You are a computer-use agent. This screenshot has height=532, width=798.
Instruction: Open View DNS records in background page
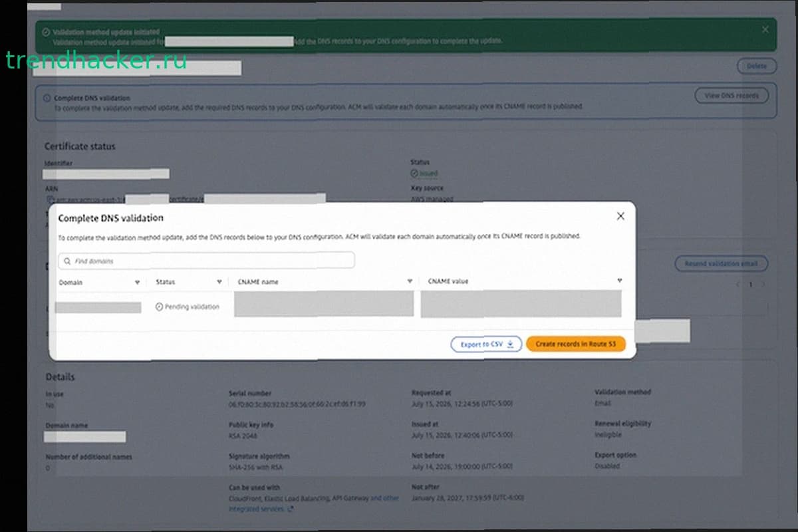731,96
